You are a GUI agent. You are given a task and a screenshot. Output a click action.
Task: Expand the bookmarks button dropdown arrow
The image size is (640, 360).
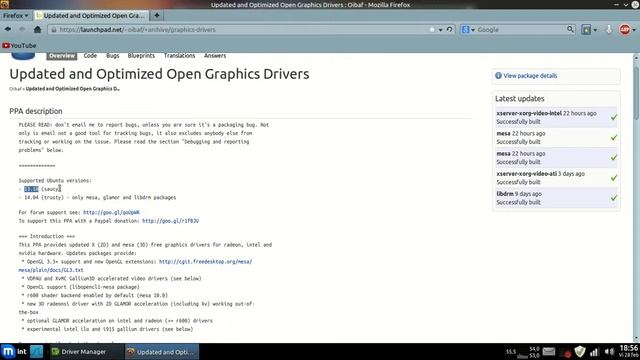pyautogui.click(x=595, y=30)
